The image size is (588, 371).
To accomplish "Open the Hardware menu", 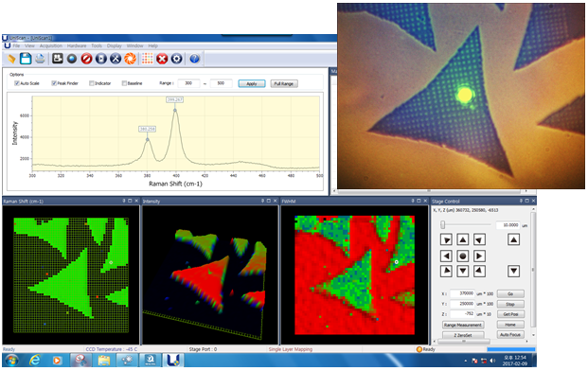I will [x=77, y=45].
